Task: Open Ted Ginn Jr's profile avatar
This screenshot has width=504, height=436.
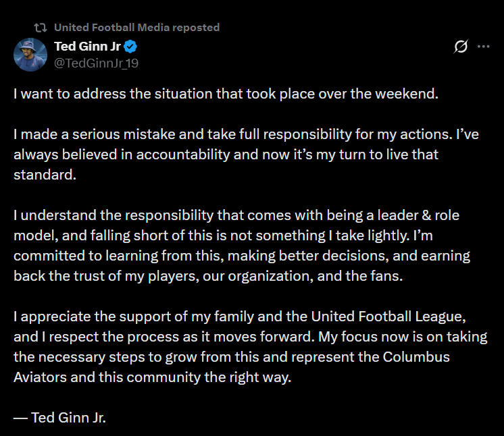Action: coord(30,54)
